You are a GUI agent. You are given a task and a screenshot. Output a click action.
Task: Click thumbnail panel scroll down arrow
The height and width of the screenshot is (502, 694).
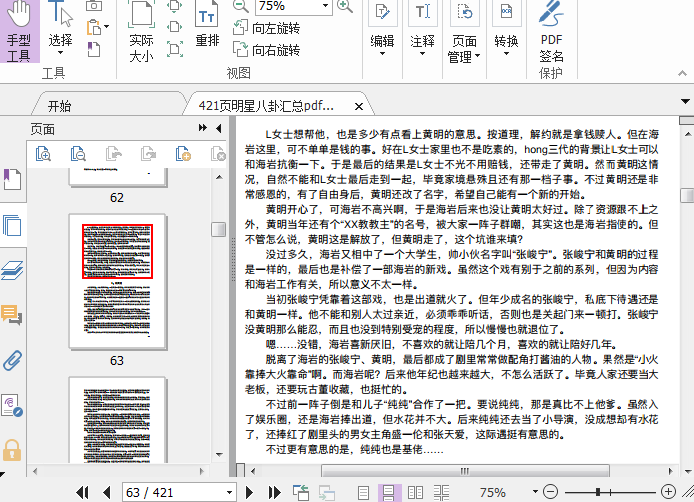click(219, 455)
